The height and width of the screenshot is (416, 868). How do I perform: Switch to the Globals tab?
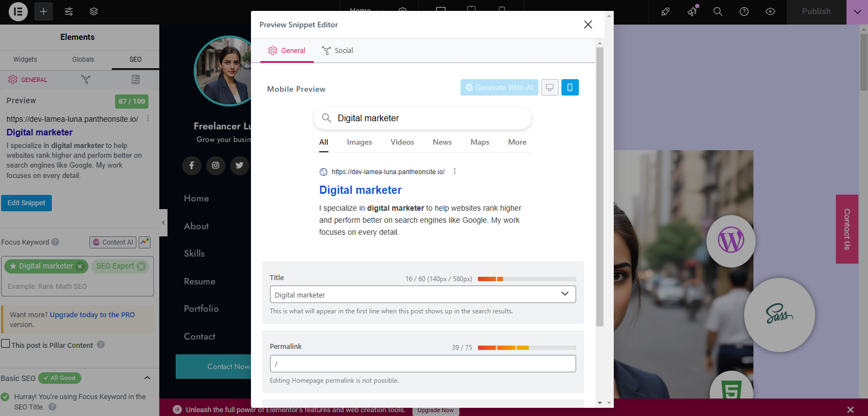coord(83,60)
